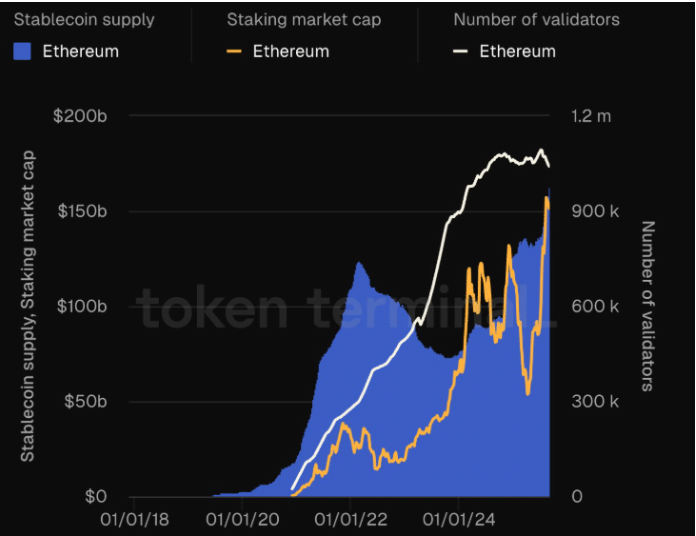Click the 01/01/22 date on the x-axis
696x536 pixels.
click(x=350, y=520)
